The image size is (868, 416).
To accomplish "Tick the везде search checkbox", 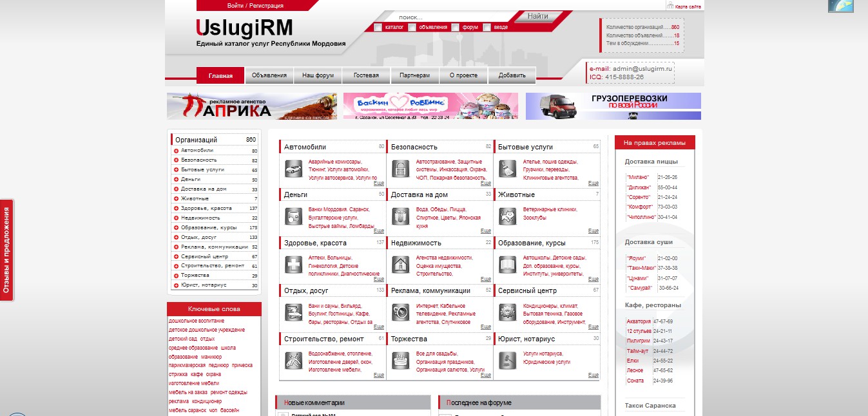I will [x=487, y=27].
